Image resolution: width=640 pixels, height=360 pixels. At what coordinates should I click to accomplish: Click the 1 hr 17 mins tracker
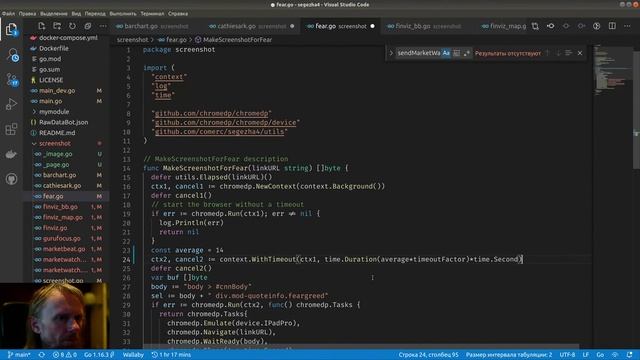pyautogui.click(x=171, y=355)
